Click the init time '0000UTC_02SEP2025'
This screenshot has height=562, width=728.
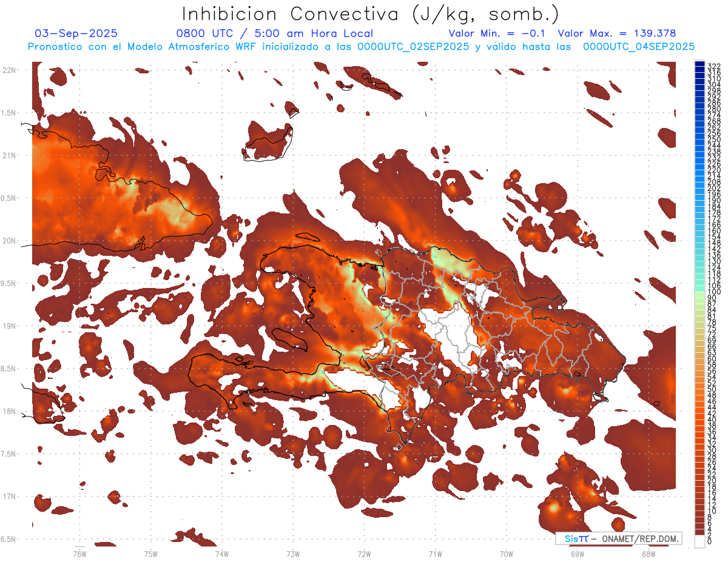pyautogui.click(x=413, y=47)
